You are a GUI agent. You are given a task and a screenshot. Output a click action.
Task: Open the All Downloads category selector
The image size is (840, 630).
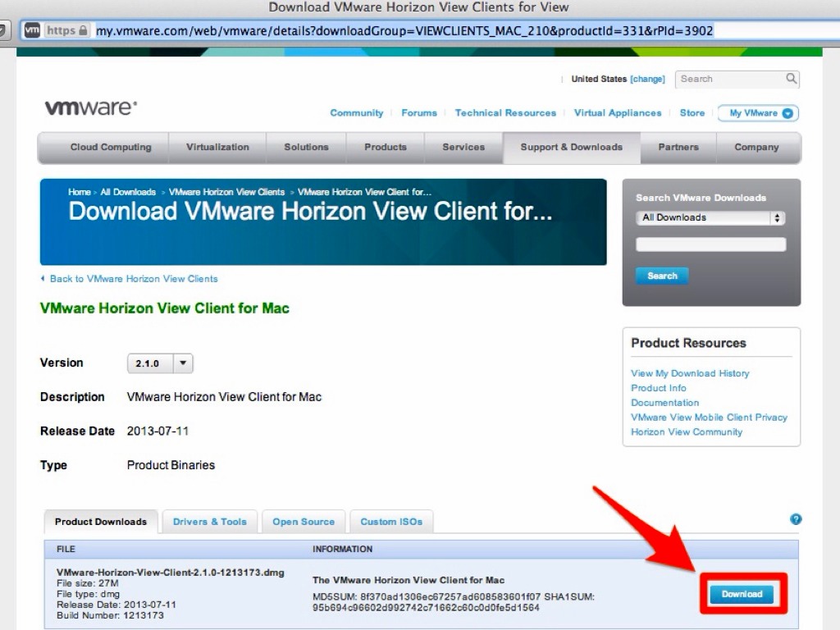click(710, 218)
